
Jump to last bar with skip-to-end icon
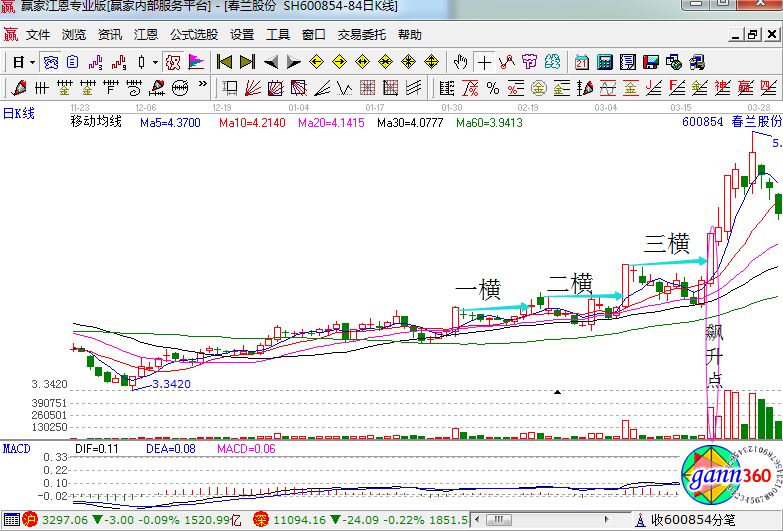click(x=247, y=61)
